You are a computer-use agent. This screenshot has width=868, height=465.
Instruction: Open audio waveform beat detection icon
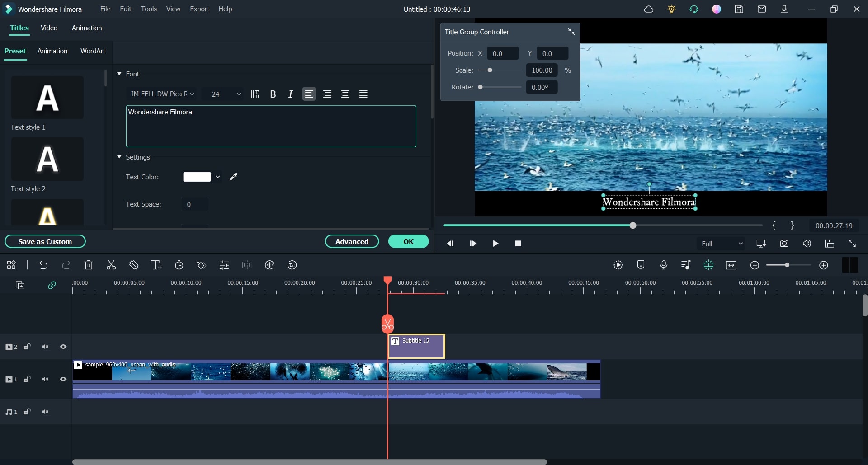pyautogui.click(x=247, y=265)
